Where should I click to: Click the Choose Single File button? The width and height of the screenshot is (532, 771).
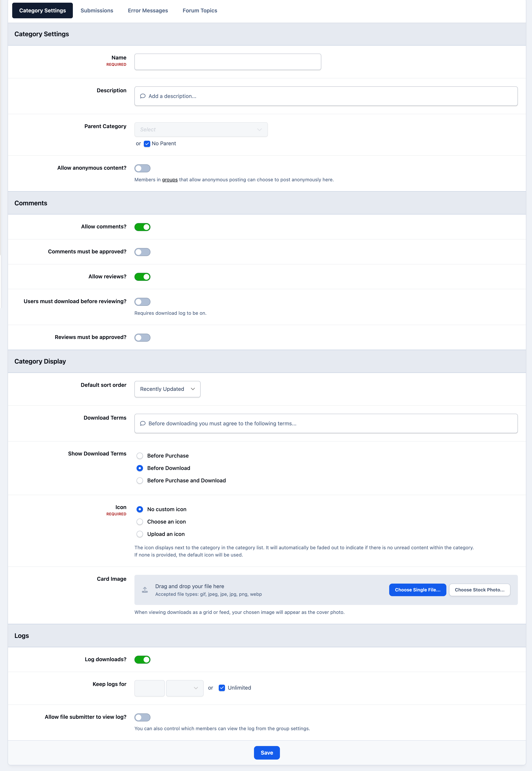[417, 589]
